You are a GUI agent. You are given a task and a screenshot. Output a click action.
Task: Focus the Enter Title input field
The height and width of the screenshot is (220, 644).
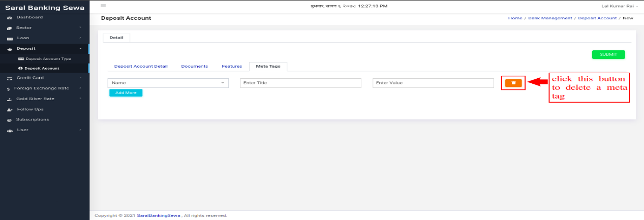tap(300, 83)
